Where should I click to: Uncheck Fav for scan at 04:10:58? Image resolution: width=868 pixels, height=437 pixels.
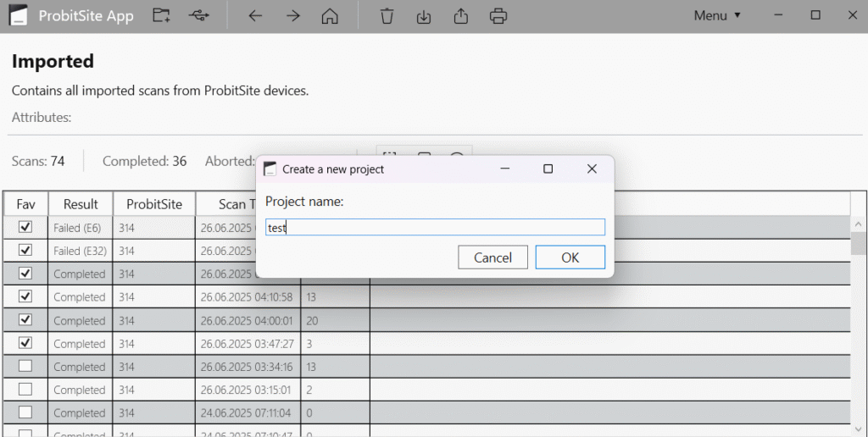tap(25, 296)
